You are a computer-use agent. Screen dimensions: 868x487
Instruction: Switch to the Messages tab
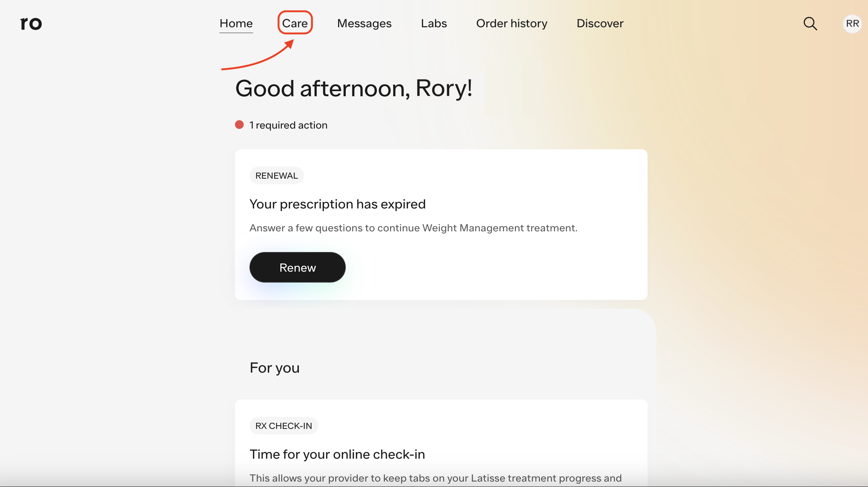(x=364, y=23)
